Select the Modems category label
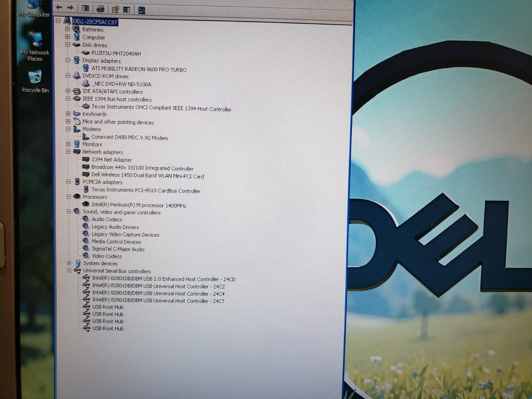Image resolution: width=532 pixels, height=399 pixels. tap(92, 129)
